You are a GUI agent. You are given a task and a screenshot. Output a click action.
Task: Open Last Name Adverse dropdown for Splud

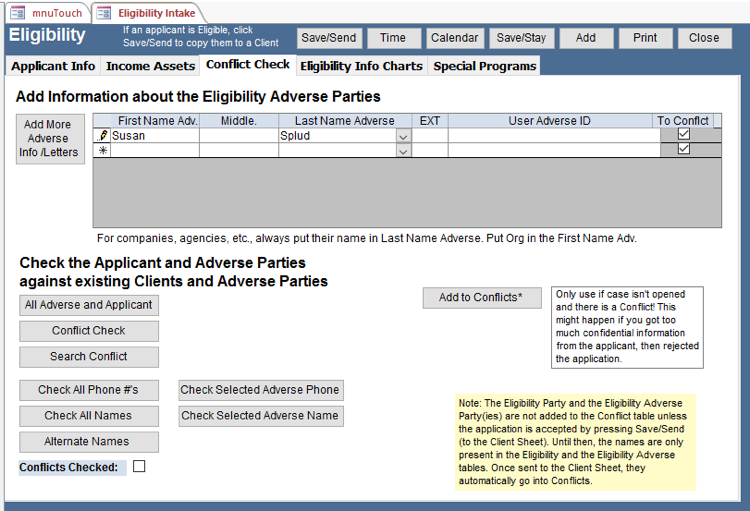pos(403,136)
